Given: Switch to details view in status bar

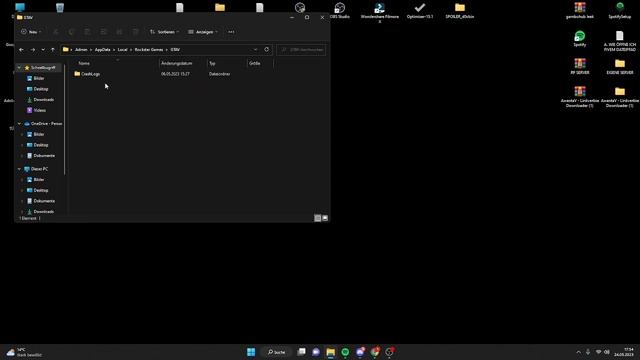Looking at the screenshot, I should [317, 218].
